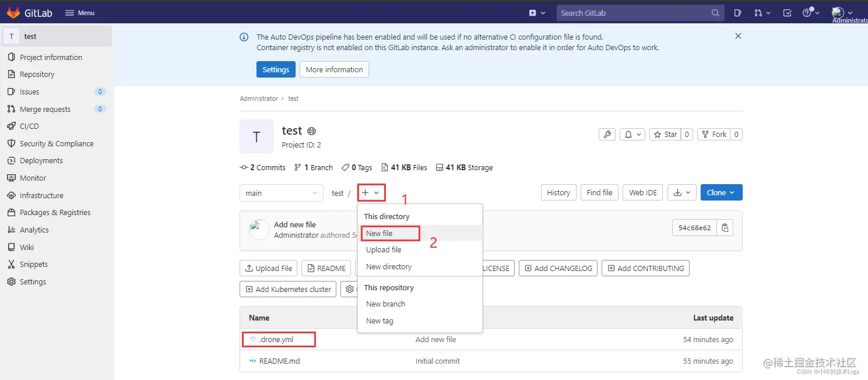
Task: Click the README button
Action: (x=326, y=268)
